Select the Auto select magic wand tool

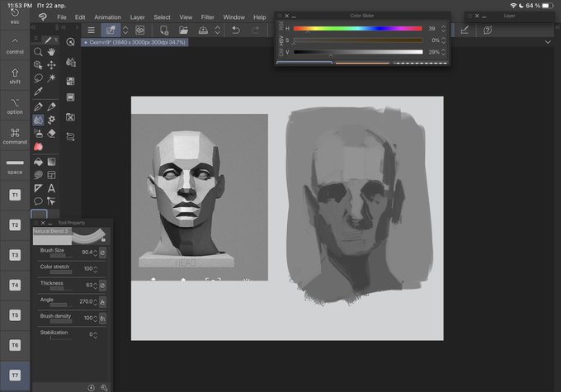coord(51,78)
